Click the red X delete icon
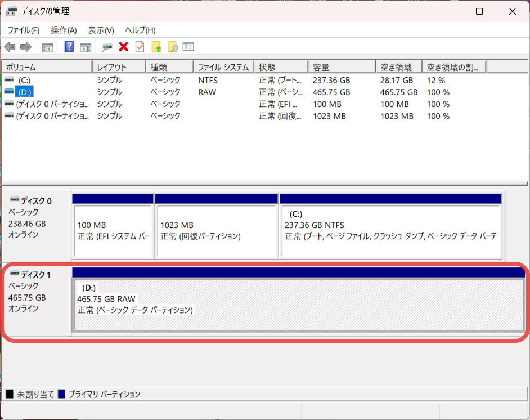530x420 pixels. (124, 47)
